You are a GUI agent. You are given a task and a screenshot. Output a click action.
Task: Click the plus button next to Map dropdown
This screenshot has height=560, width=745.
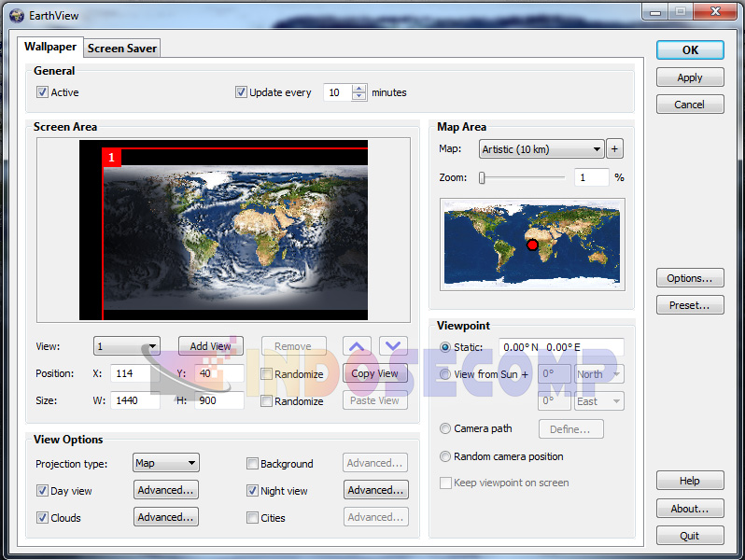(614, 149)
